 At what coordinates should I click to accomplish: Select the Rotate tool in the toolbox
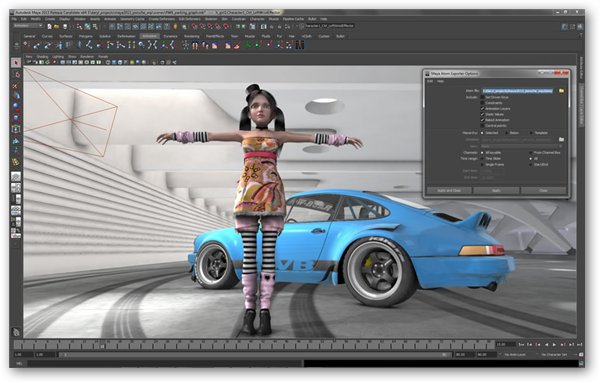tap(16, 106)
